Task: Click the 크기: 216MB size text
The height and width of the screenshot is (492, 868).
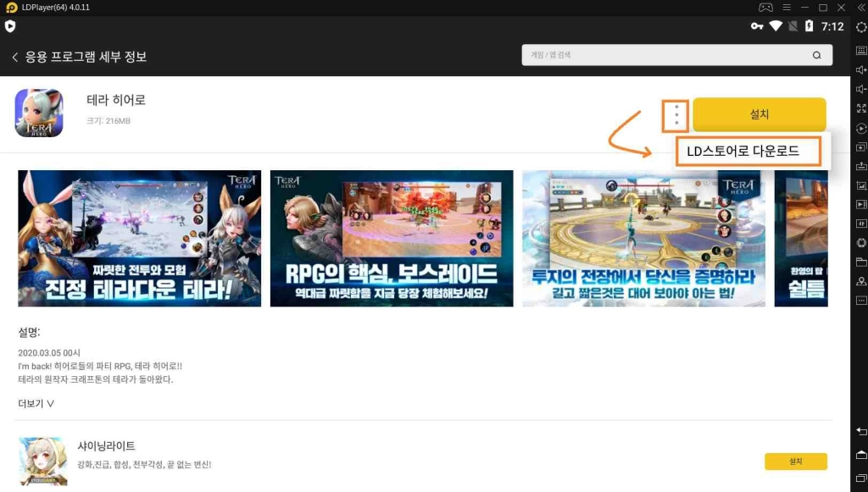Action: point(108,121)
